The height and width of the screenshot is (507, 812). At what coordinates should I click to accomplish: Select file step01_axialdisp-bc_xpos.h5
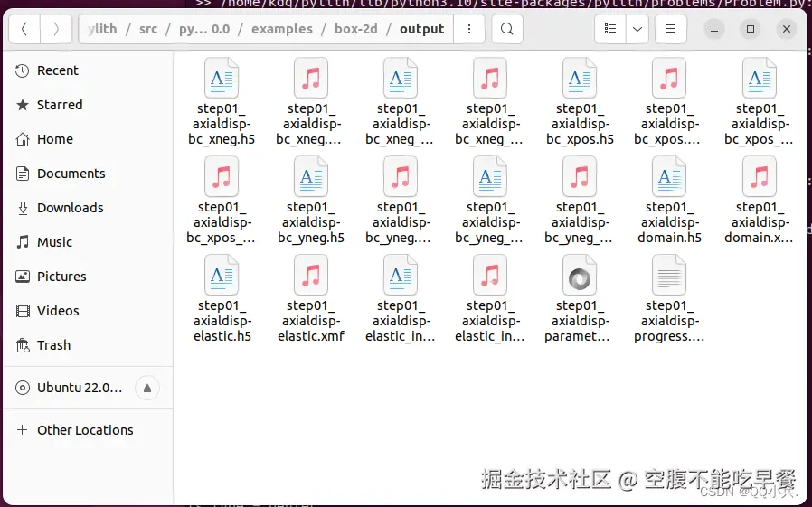coord(580,102)
